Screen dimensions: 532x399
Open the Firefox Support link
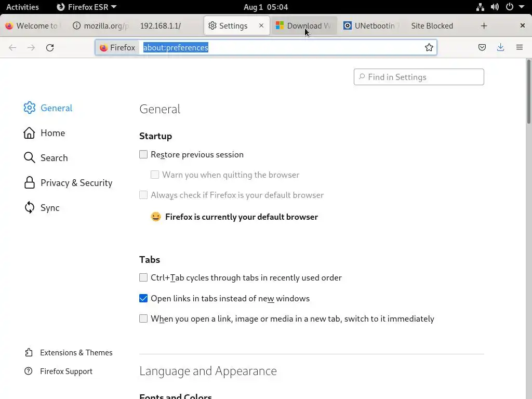pyautogui.click(x=66, y=371)
